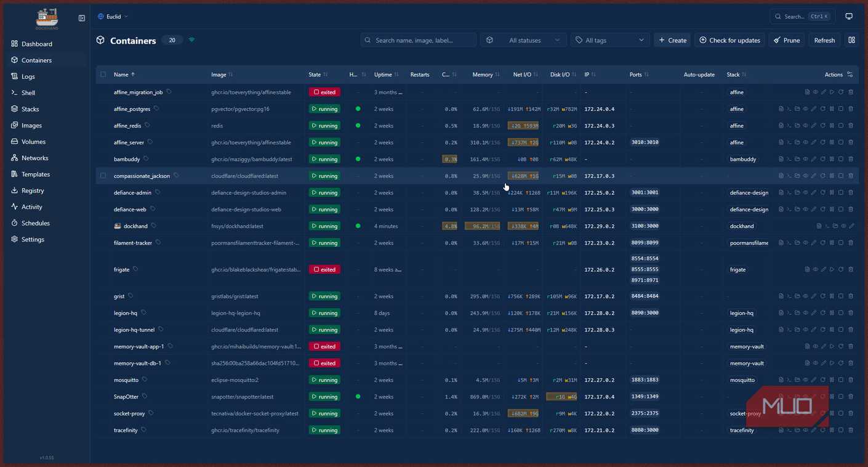
Task: Sort by the Uptime column header
Action: [x=387, y=75]
